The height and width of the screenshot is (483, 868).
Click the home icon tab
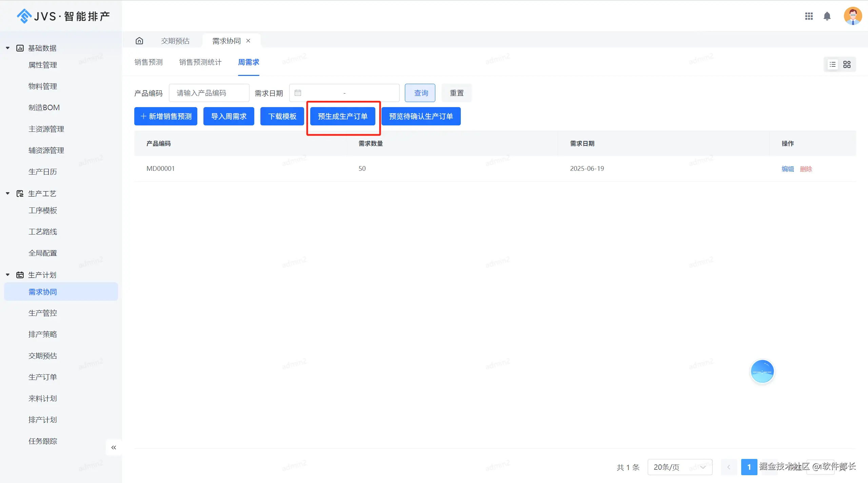[x=139, y=41]
